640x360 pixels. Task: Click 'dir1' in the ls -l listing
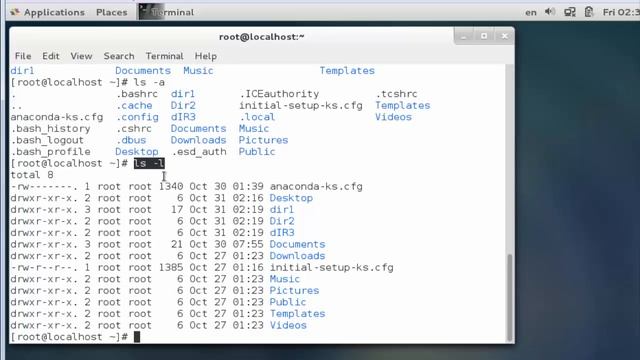coord(282,209)
